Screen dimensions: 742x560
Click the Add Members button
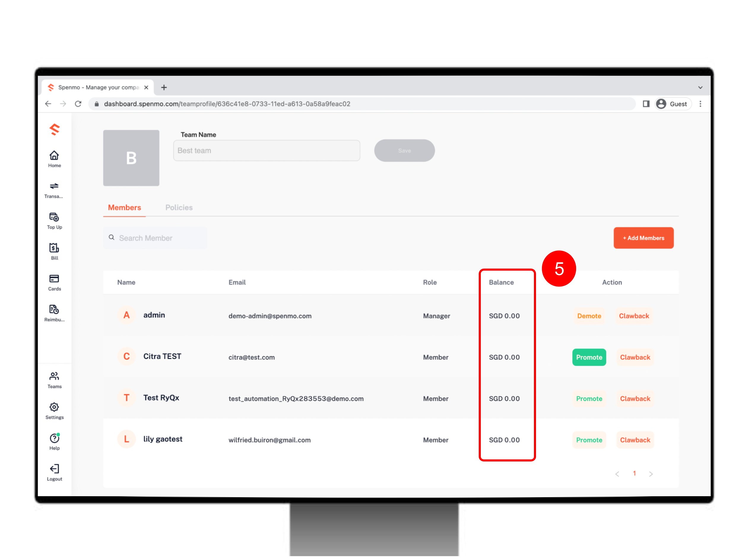coord(644,238)
